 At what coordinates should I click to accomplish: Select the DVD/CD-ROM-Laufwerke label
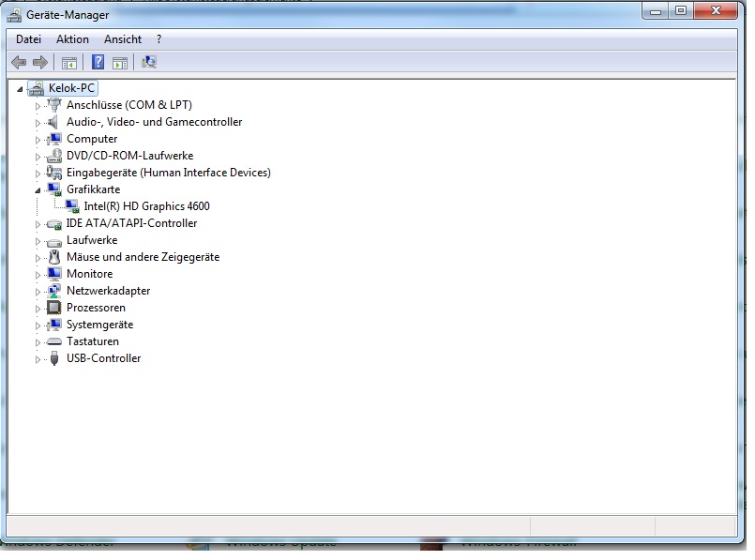pyautogui.click(x=130, y=156)
